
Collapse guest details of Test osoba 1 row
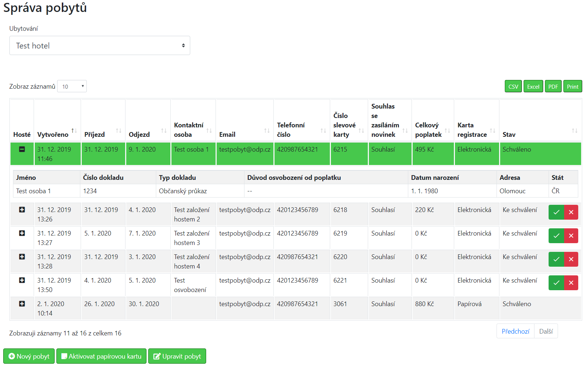(x=22, y=149)
